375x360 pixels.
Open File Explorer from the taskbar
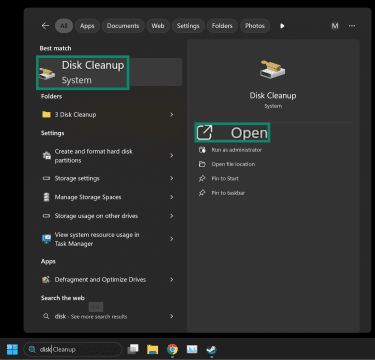tap(152, 349)
